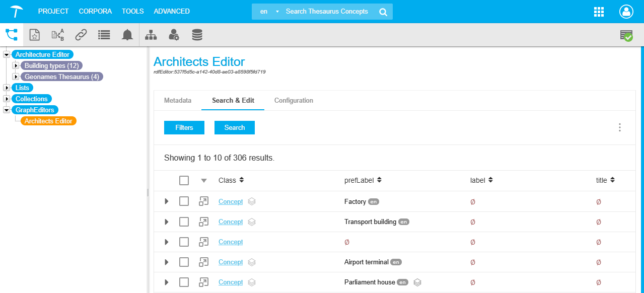Check the select-all header checkbox
Screen dimensions: 644x293
pyautogui.click(x=184, y=180)
